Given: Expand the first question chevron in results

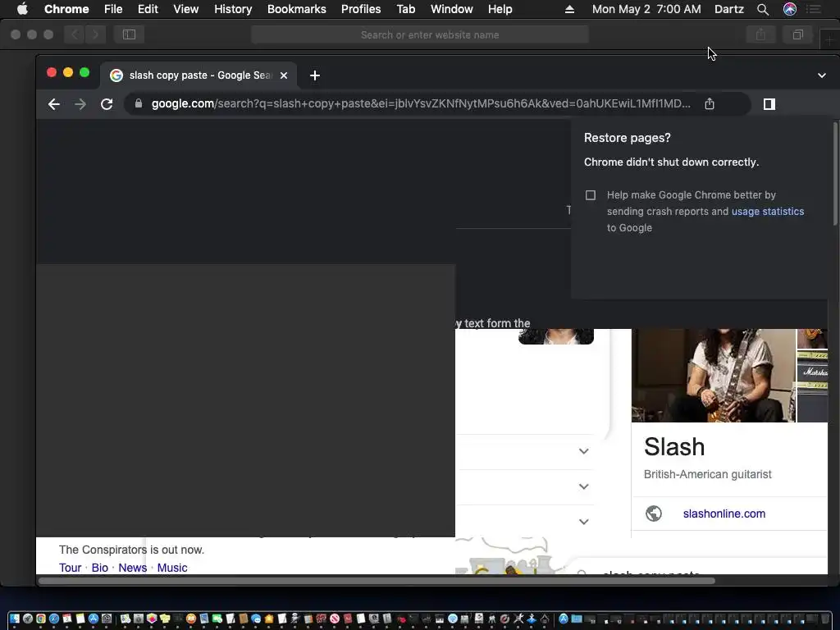Looking at the screenshot, I should 584,451.
